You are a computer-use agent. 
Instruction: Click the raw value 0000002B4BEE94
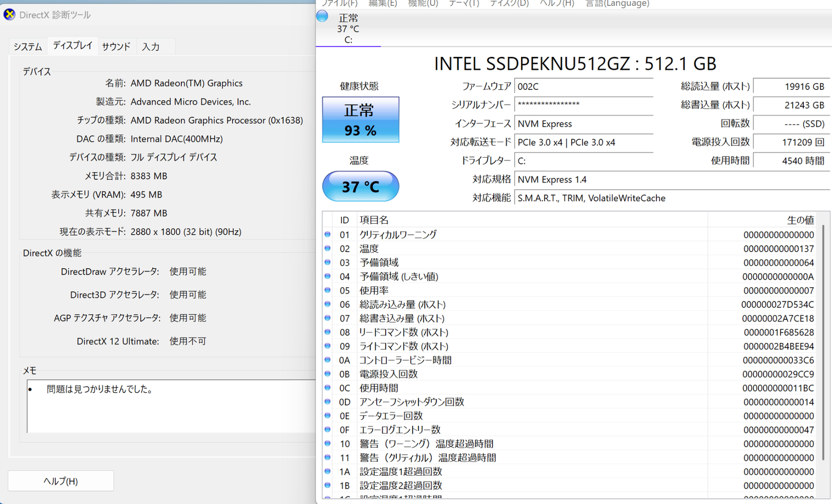(779, 346)
